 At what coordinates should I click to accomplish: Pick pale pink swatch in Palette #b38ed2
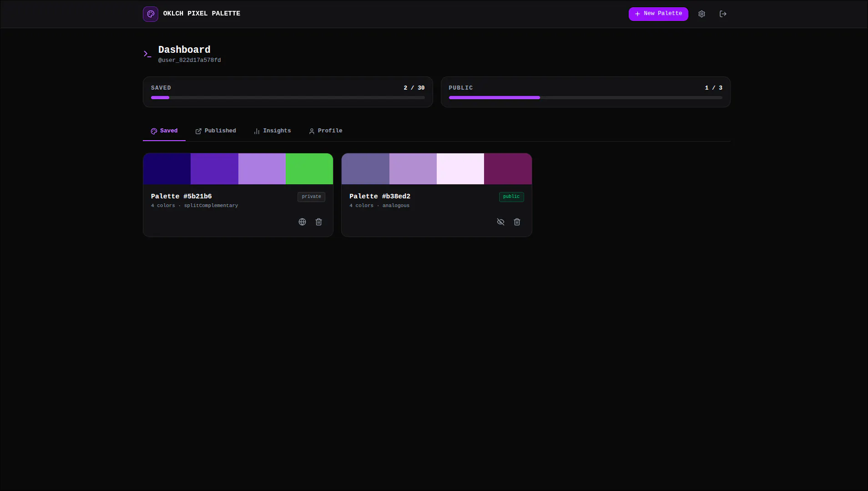point(460,169)
